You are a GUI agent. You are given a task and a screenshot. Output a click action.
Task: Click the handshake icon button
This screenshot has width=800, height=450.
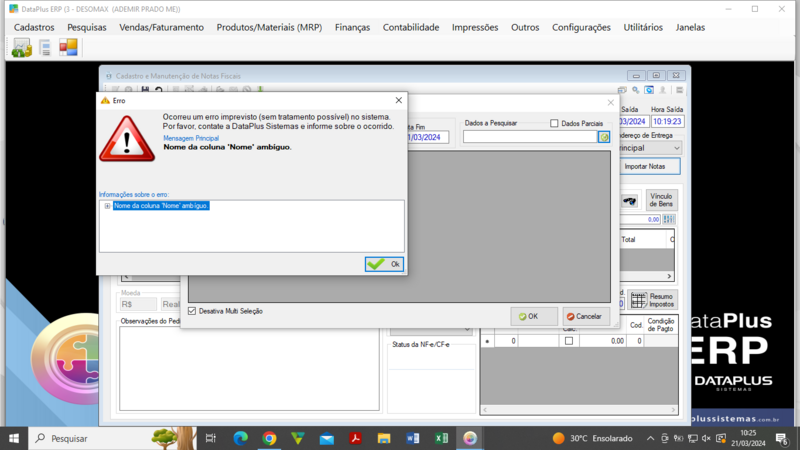(x=630, y=201)
